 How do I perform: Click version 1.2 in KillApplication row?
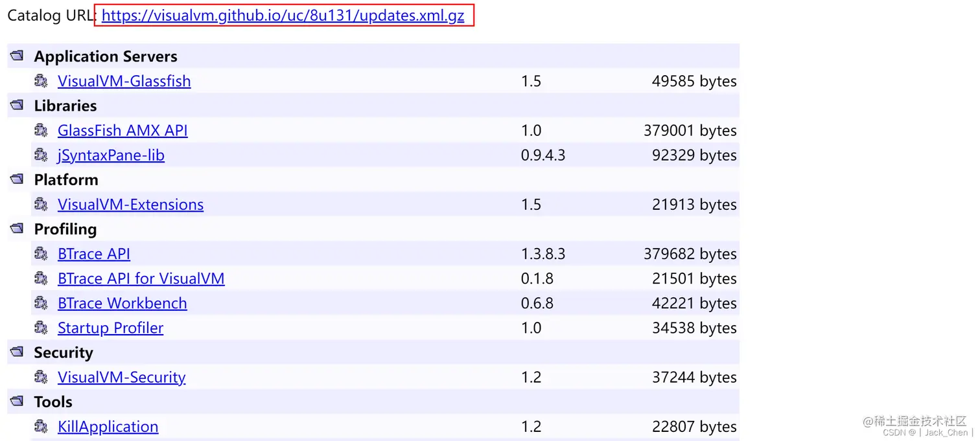531,427
